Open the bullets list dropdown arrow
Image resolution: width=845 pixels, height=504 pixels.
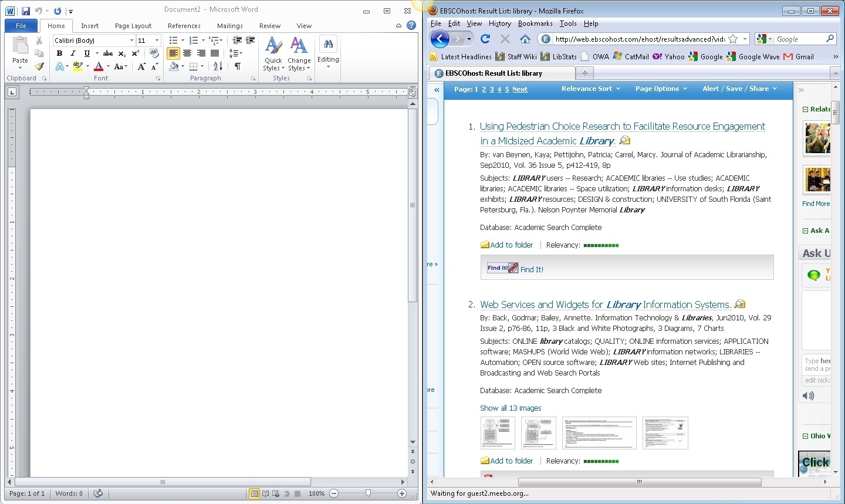182,40
